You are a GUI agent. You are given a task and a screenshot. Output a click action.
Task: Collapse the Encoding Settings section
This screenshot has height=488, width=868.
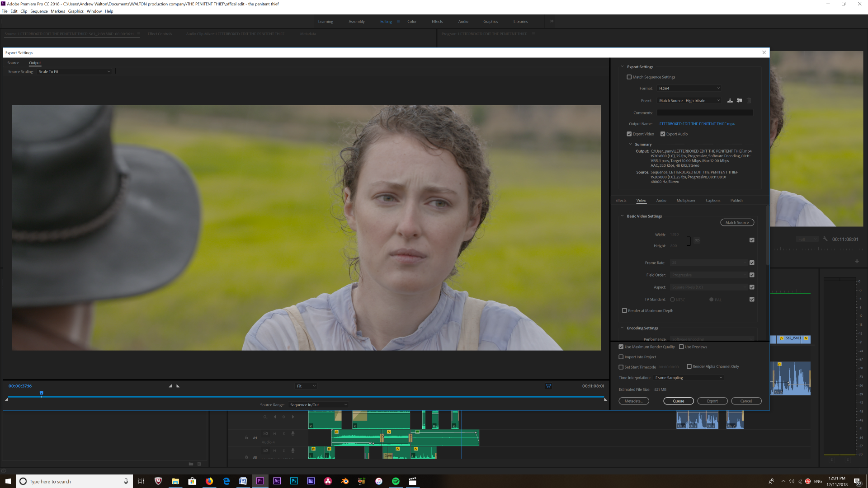pos(622,328)
